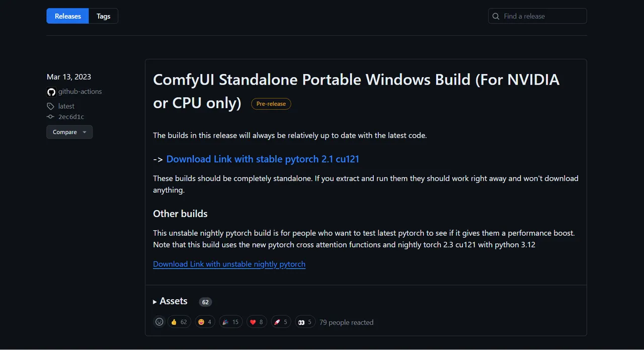
Task: Switch to the Tags tab
Action: pyautogui.click(x=103, y=16)
